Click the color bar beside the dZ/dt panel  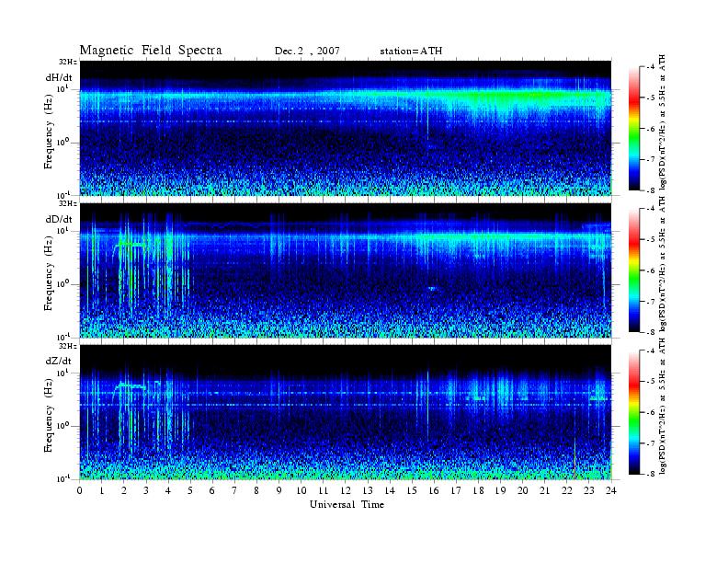click(x=634, y=412)
